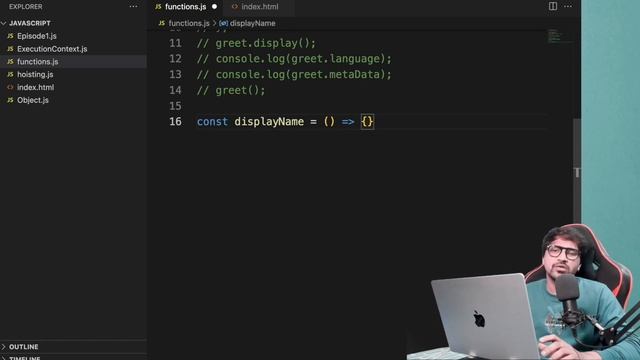The width and height of the screenshot is (640, 360).
Task: Click functions.js in the breadcrumb
Action: tap(189, 23)
